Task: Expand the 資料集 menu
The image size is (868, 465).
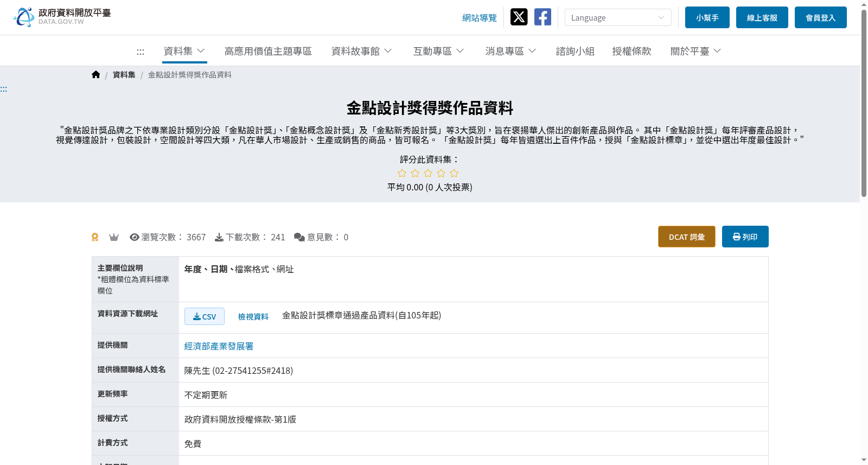Action: click(184, 51)
